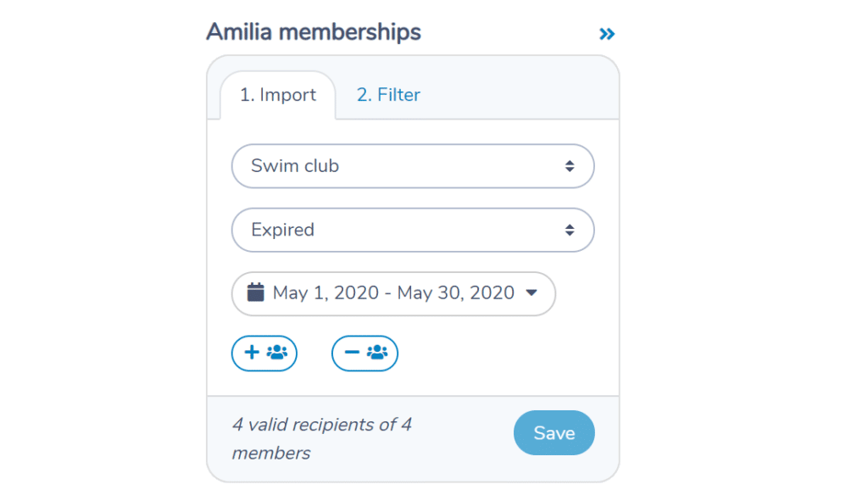Collapse the panel via the double chevron icon
The width and height of the screenshot is (868, 501).
[x=607, y=34]
